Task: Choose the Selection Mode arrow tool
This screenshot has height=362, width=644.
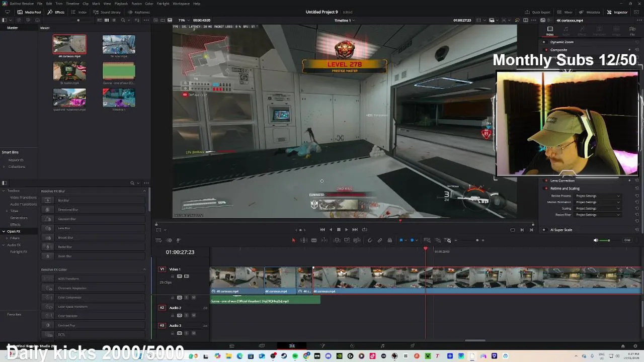Action: click(x=293, y=240)
